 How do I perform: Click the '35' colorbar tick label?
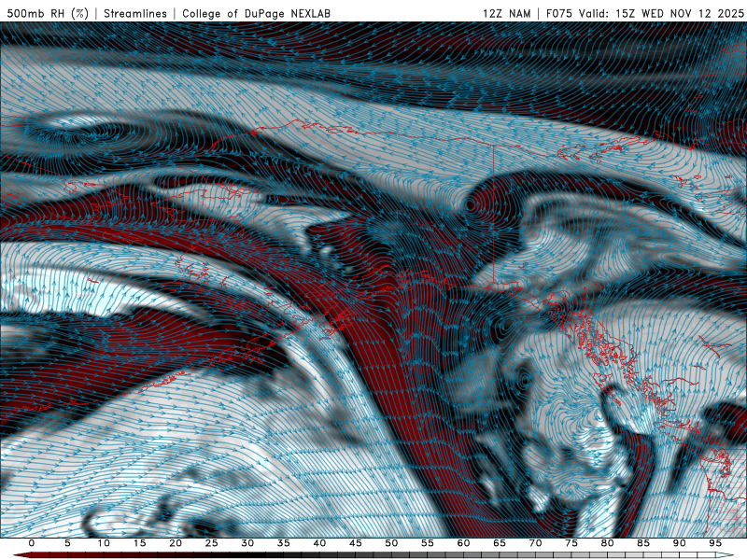(x=284, y=543)
